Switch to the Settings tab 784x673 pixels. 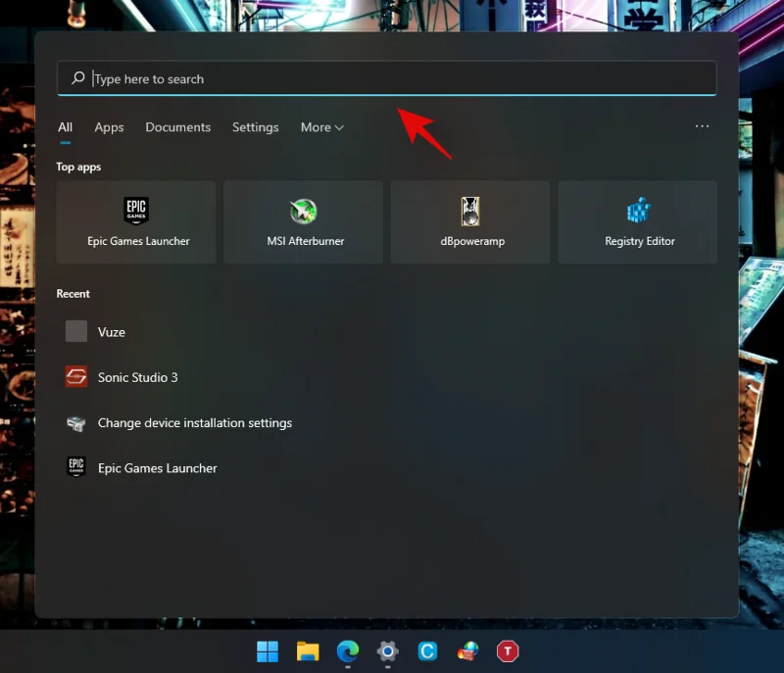point(256,127)
